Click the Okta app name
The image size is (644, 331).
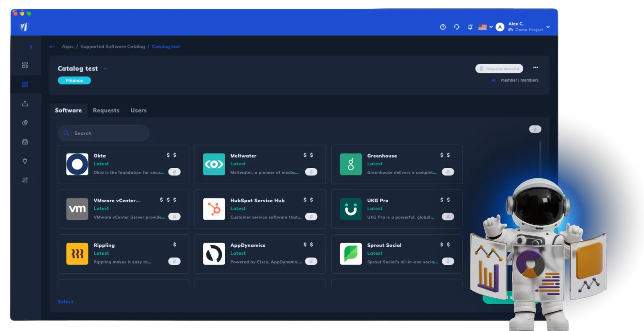(x=100, y=156)
